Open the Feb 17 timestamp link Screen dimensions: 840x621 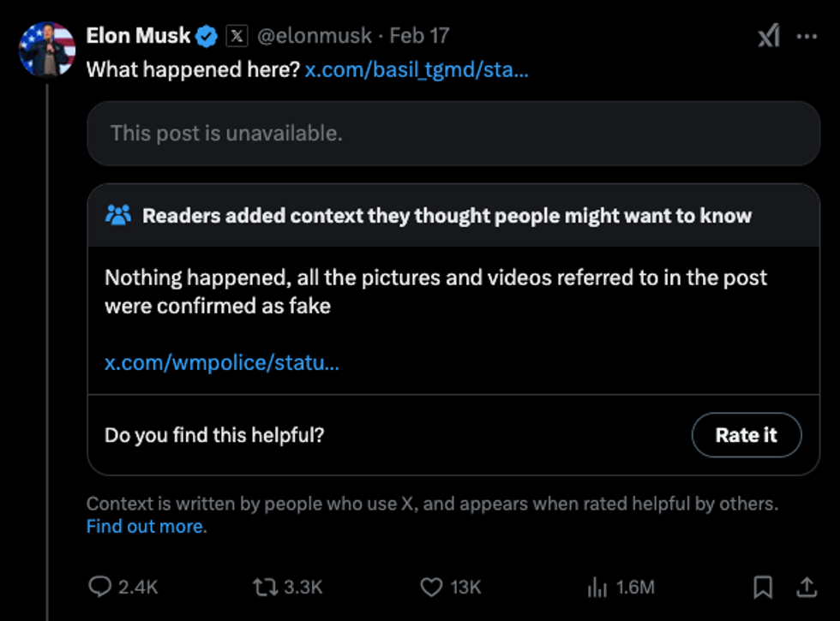pyautogui.click(x=419, y=36)
